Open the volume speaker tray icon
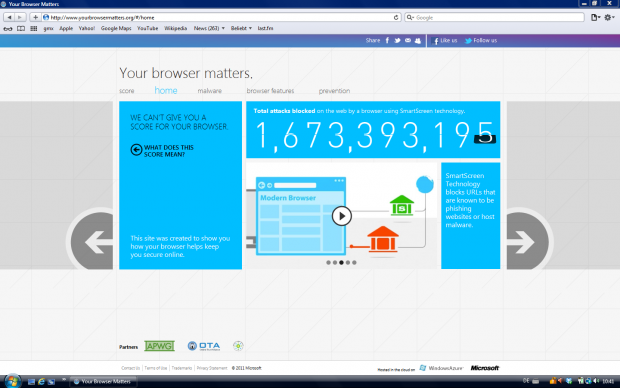 click(596, 381)
